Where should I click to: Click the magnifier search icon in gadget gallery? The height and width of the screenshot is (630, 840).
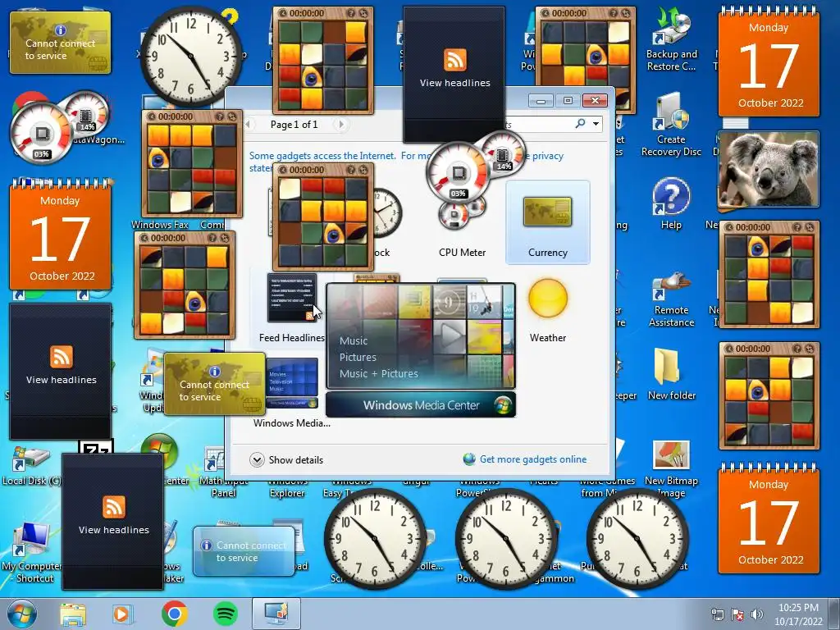click(x=580, y=124)
